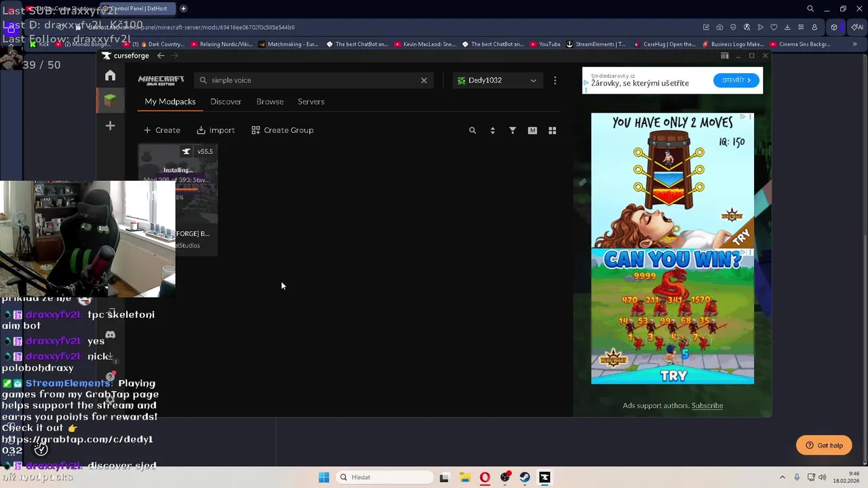This screenshot has width=868, height=488.
Task: Open Opera browser from the taskbar
Action: coord(485,477)
